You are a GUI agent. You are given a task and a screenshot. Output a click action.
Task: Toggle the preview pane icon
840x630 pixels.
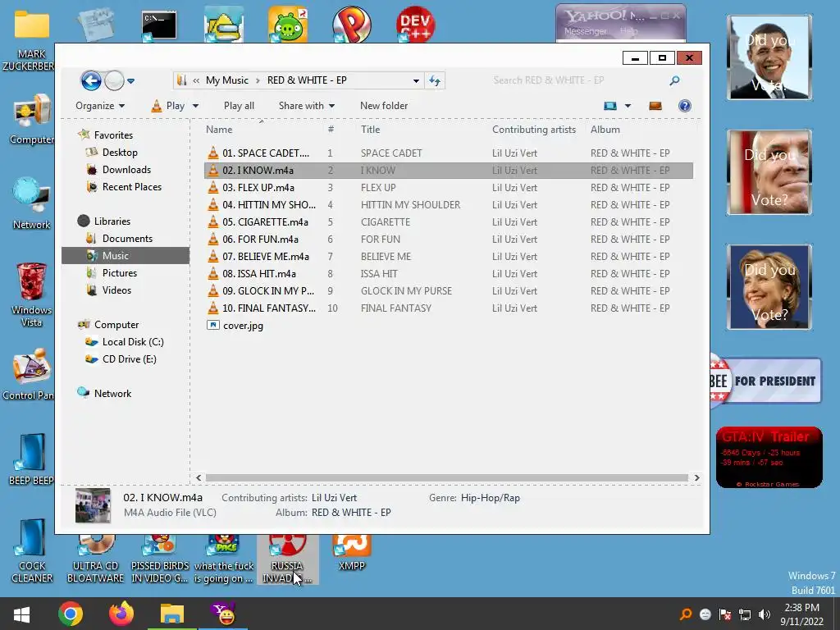[x=655, y=106]
